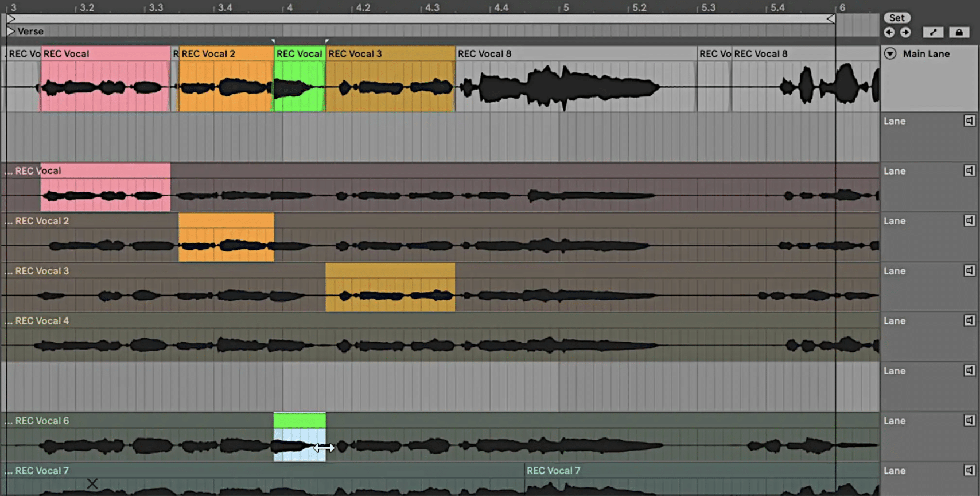Audition the empty lane below REC Vocal 4
The height and width of the screenshot is (496, 980).
coord(969,370)
